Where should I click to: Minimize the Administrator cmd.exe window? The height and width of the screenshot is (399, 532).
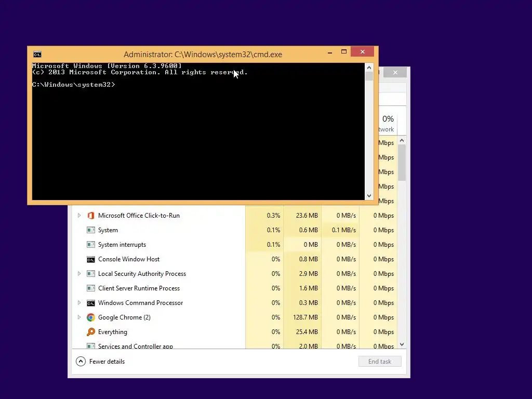330,52
